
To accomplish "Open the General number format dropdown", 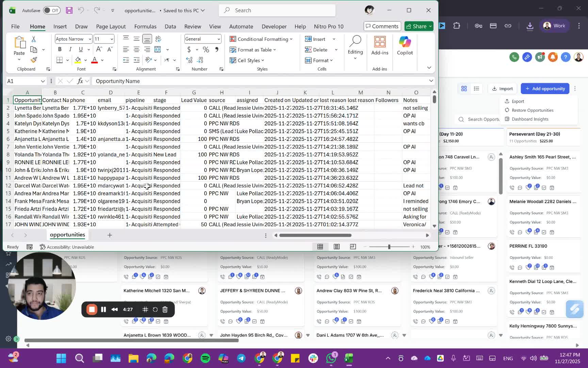I will (218, 39).
